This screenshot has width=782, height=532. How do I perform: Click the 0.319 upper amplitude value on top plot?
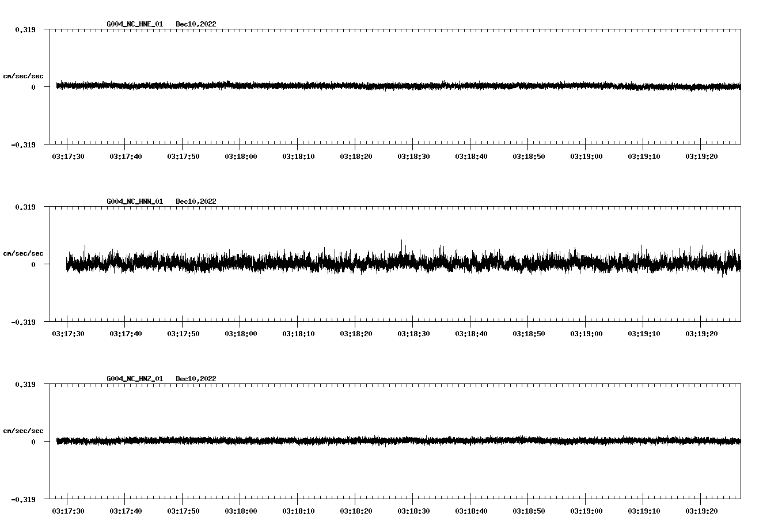(x=25, y=29)
